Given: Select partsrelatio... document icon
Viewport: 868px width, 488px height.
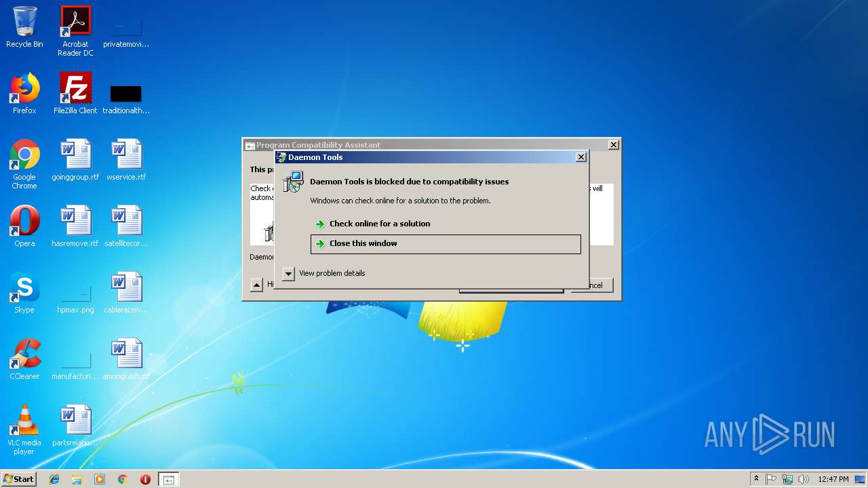Looking at the screenshot, I should 75,426.
